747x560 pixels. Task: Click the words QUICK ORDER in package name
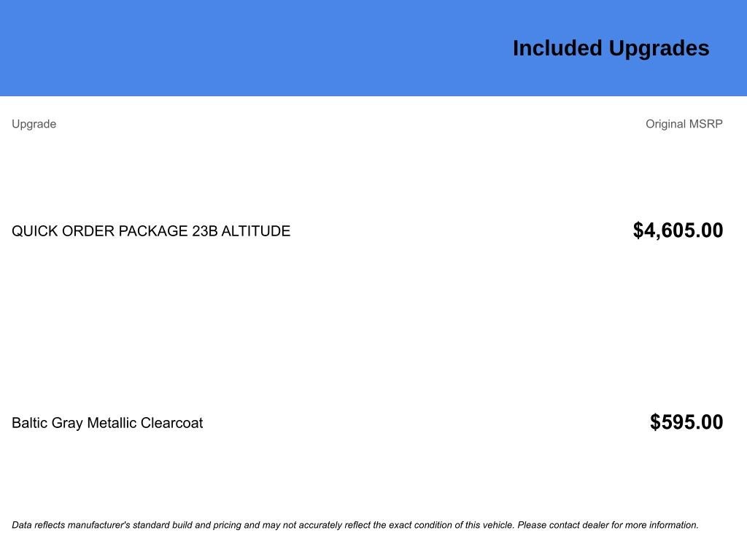tap(63, 231)
